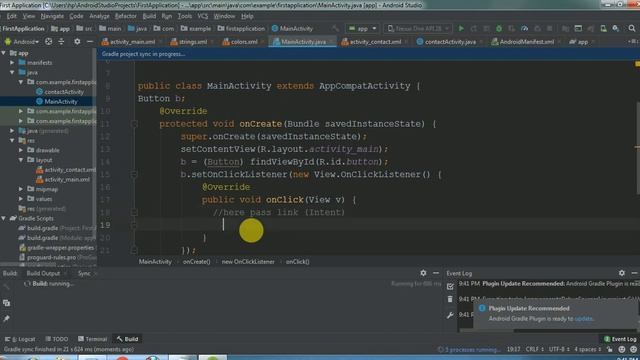Click the pin icon in Build panel
The height and width of the screenshot is (360, 640).
(x=7, y=319)
